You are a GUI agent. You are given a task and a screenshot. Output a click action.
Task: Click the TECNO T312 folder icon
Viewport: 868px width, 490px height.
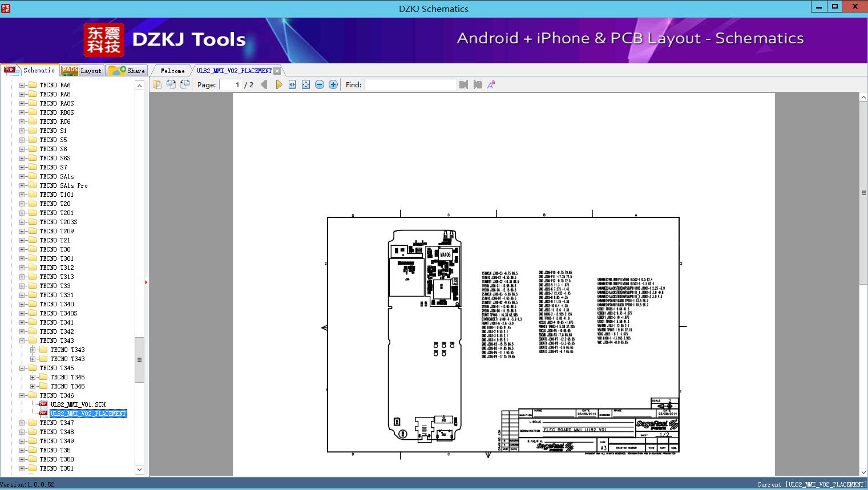click(33, 268)
